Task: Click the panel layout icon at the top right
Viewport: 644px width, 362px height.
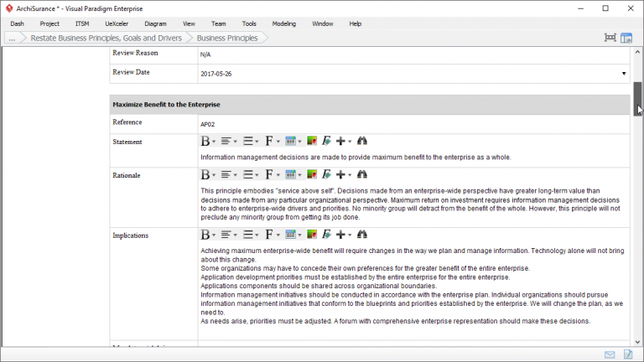Action: click(x=626, y=38)
